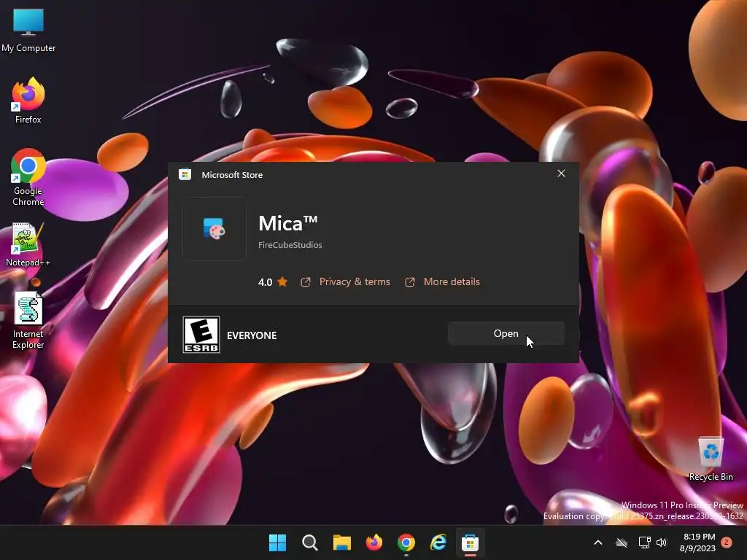Click the external link icon beside Privacy & terms
The width and height of the screenshot is (747, 560).
point(306,282)
